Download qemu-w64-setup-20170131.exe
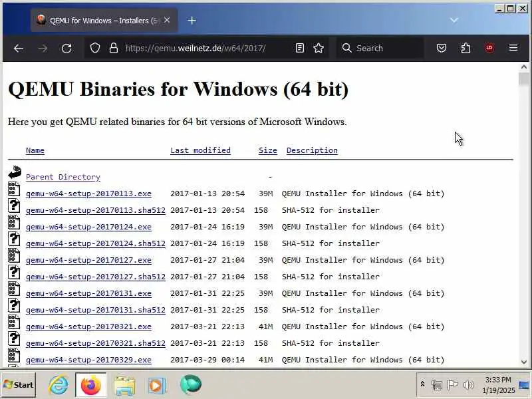Screen dimensions: 532x399 88,293
